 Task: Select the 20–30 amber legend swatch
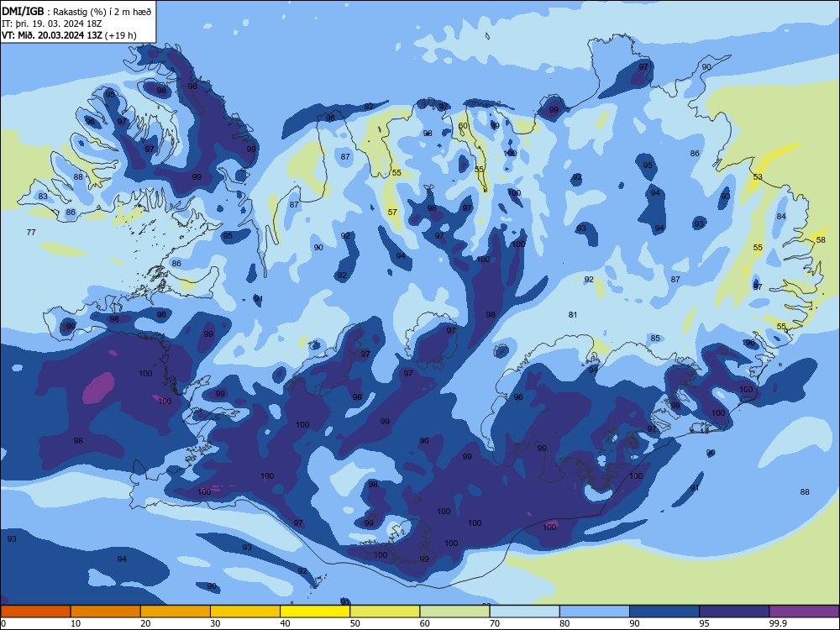click(176, 612)
